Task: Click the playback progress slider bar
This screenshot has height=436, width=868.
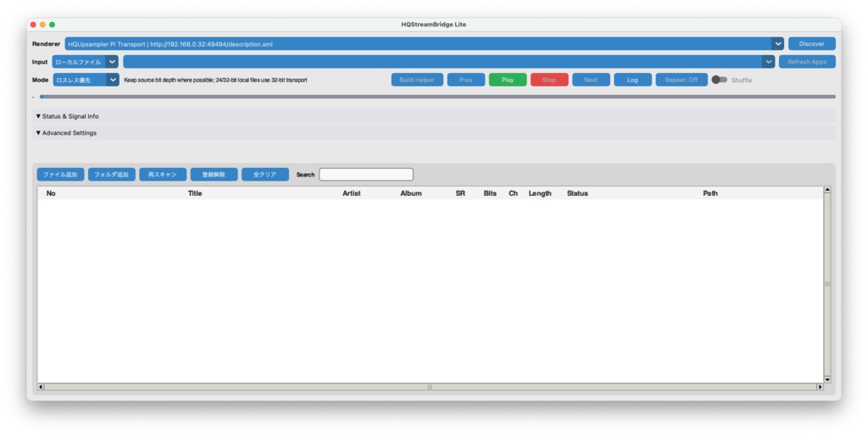Action: [x=437, y=97]
